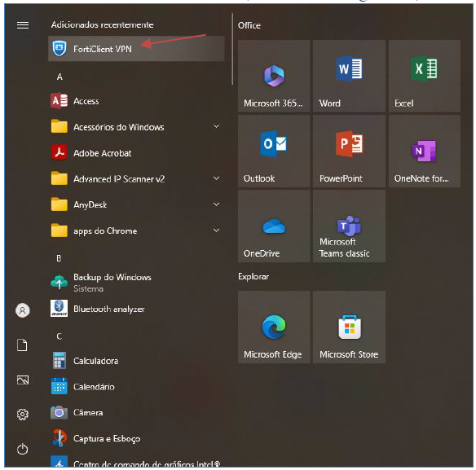Screen dimensions: 476x470
Task: Open the Microsoft 365 tile
Action: coord(274,76)
